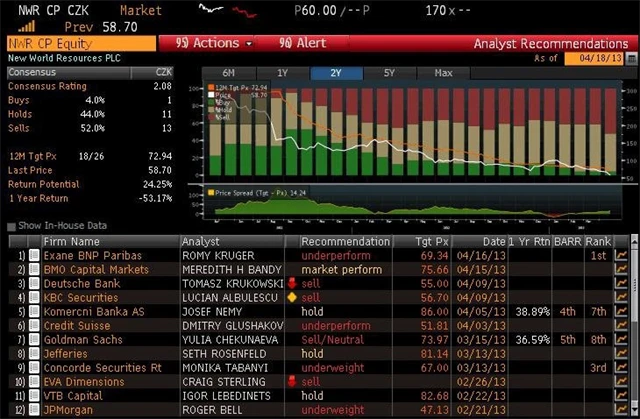Click target price 86.00 for Komercni Banka
Screen dimensions: 640x419
(434, 312)
